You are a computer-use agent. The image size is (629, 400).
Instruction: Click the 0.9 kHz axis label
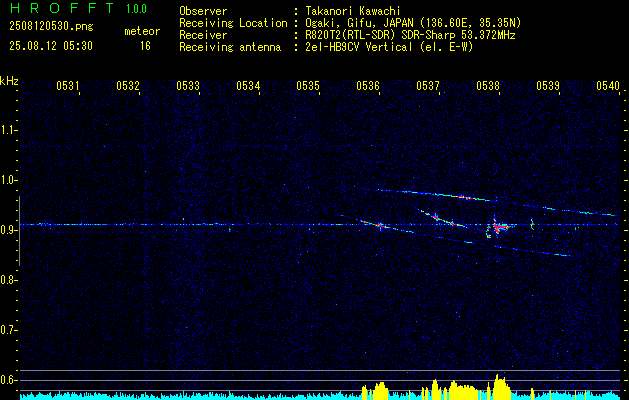pos(8,230)
